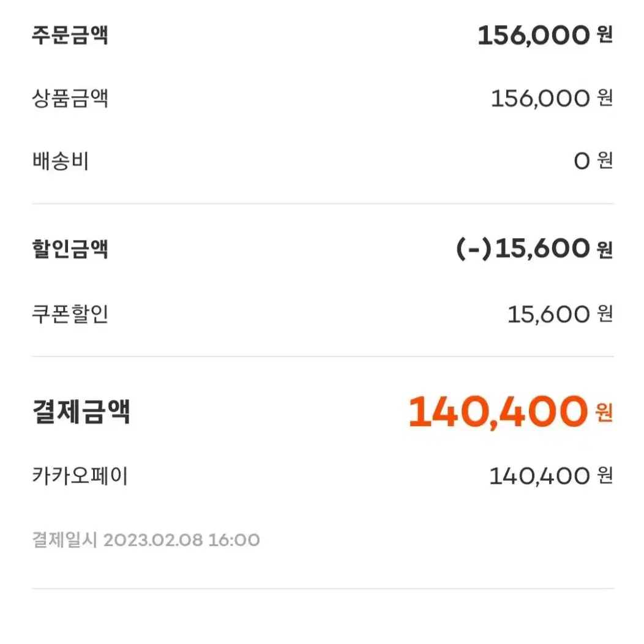Click the 상품금액 156,000 원 value
This screenshot has height=644, width=644.
point(552,99)
